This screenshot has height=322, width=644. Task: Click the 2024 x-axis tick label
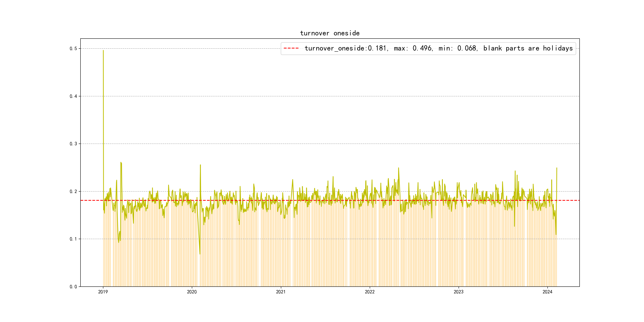tap(547, 292)
